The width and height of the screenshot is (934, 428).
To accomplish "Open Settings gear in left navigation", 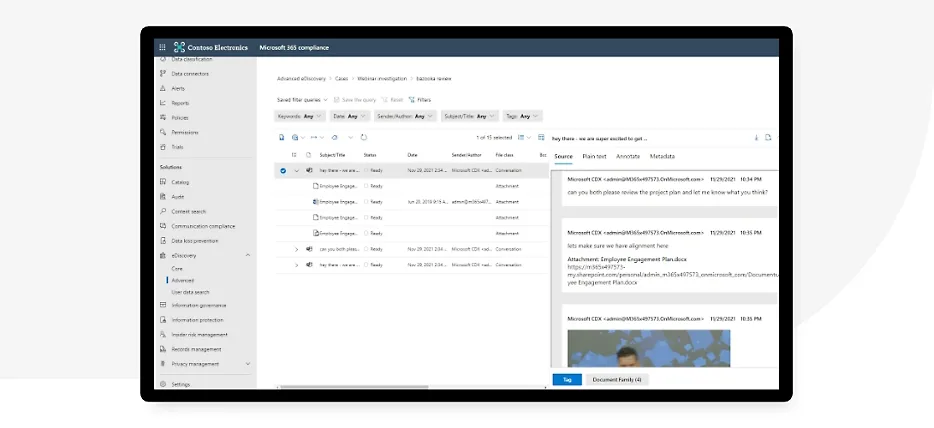I will pyautogui.click(x=180, y=384).
